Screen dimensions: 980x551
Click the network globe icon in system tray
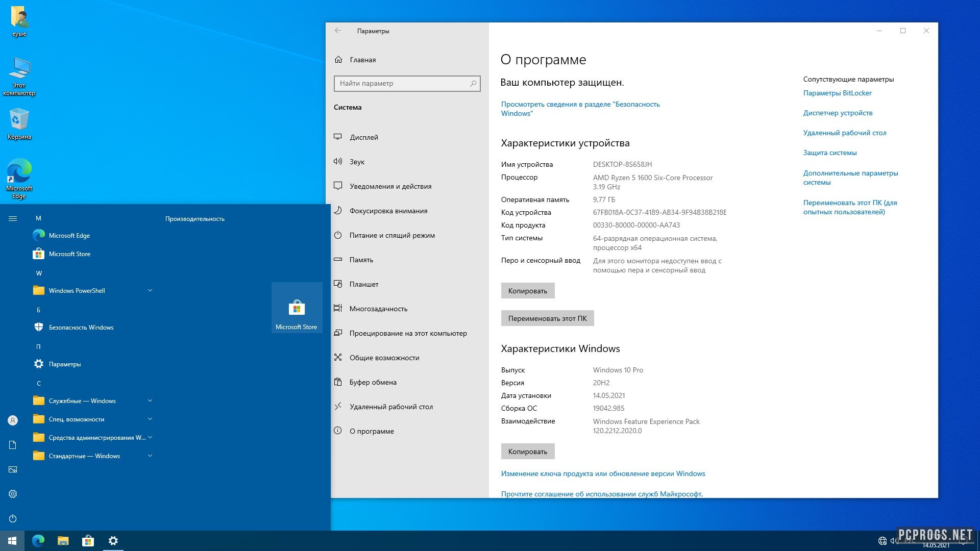click(882, 541)
